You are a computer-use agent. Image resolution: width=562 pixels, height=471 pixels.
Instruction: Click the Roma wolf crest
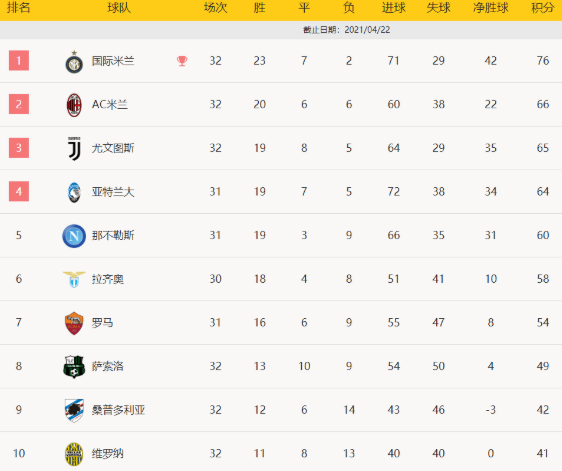[74, 323]
